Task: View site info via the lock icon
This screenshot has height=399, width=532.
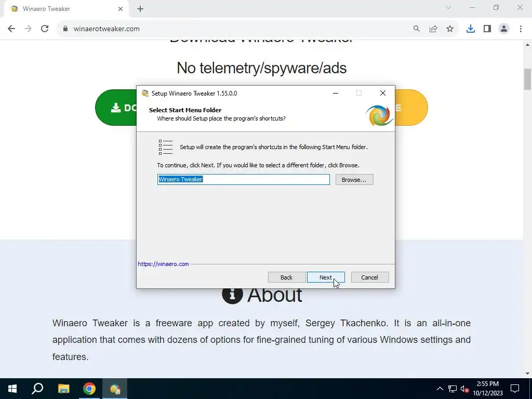Action: pos(65,29)
